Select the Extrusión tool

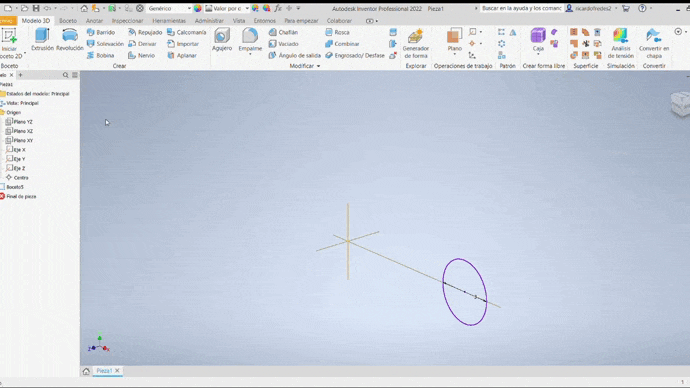click(x=42, y=40)
